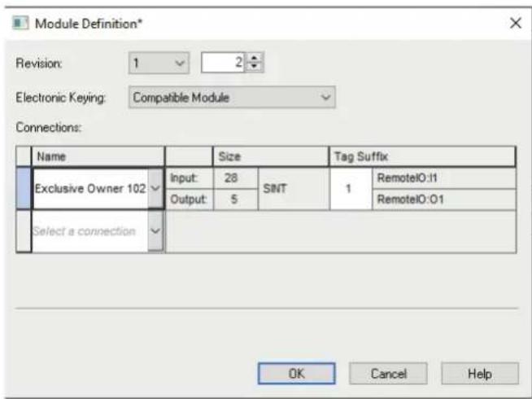The height and width of the screenshot is (399, 532).
Task: Click the Electronic Keying label
Action: pyautogui.click(x=61, y=98)
